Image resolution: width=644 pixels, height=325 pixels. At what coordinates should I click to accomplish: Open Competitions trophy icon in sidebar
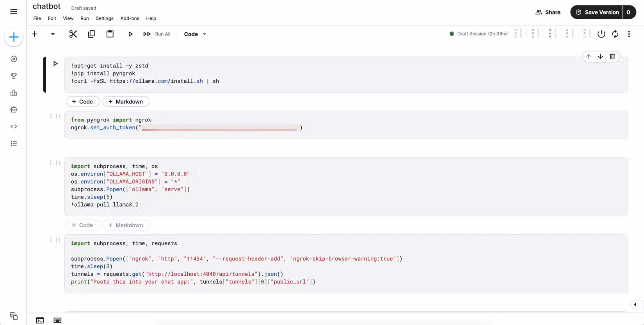click(14, 76)
